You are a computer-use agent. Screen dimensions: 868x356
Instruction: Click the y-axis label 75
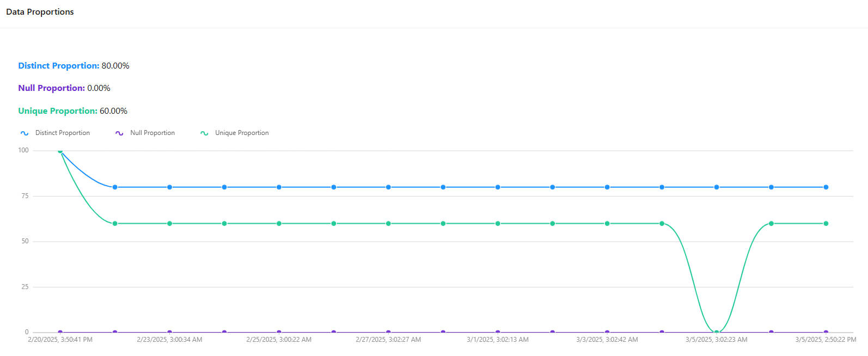pyautogui.click(x=25, y=196)
